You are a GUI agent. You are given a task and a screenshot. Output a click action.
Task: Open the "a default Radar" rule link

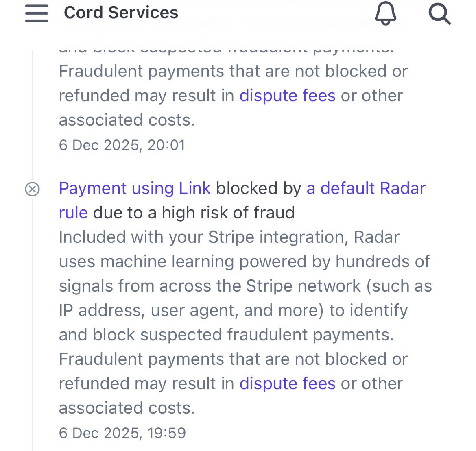[x=365, y=188]
